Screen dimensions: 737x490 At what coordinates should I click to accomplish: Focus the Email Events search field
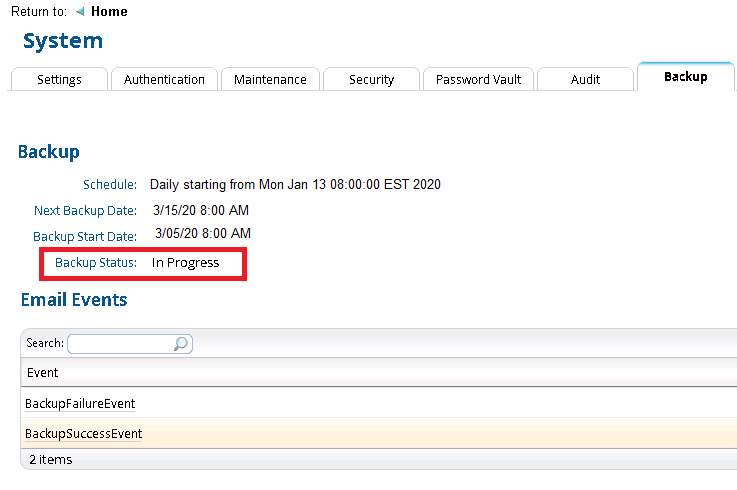point(120,343)
